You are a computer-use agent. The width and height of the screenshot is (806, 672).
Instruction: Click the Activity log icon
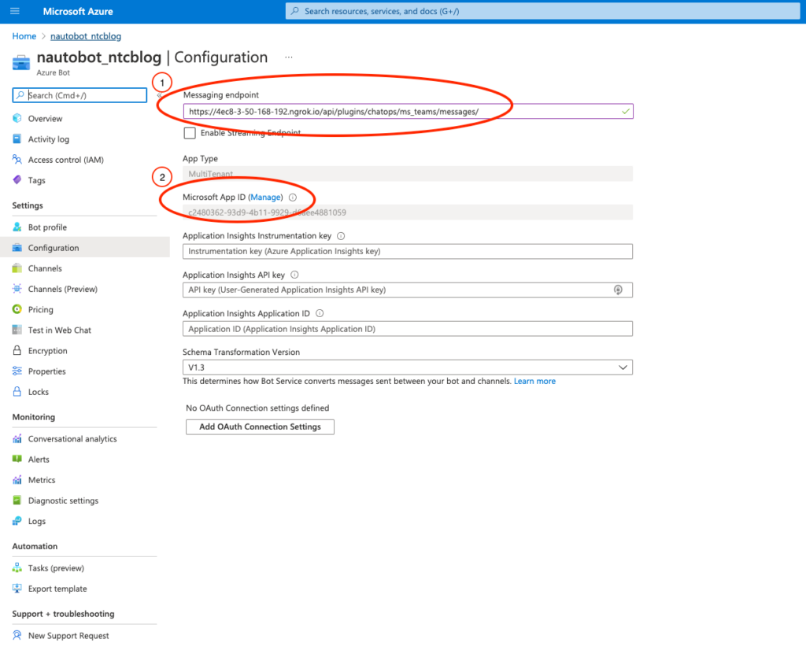(x=17, y=138)
